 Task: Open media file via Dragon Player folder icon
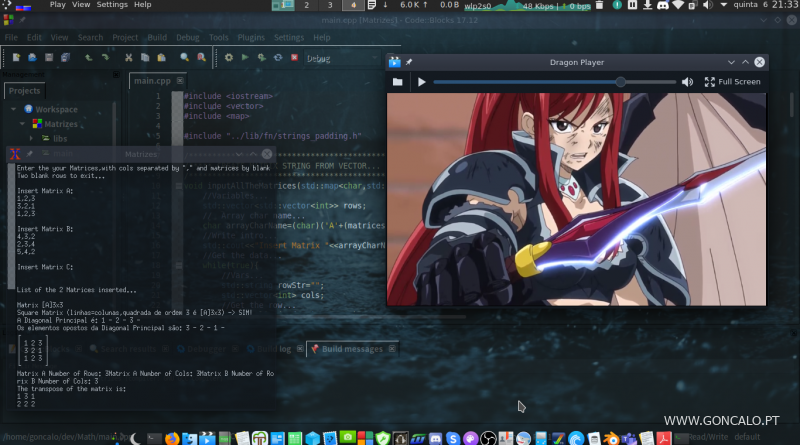tap(397, 82)
